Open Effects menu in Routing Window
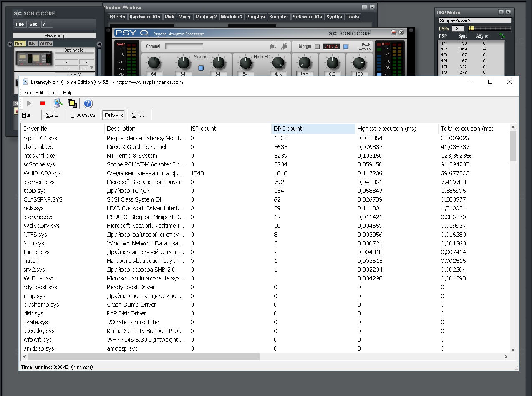This screenshot has height=396, width=532. click(117, 17)
